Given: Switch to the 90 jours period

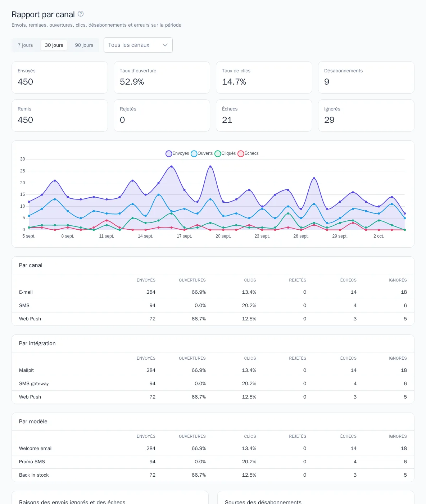Looking at the screenshot, I should point(84,45).
